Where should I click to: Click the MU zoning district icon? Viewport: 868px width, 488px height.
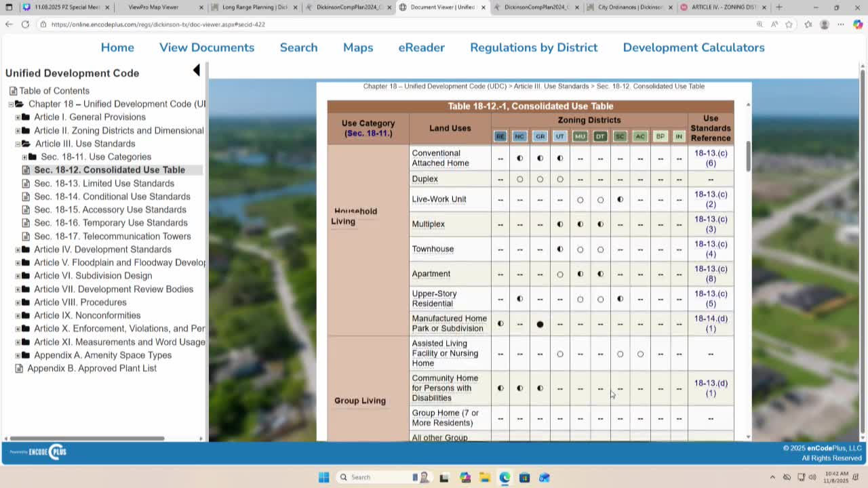tap(580, 136)
